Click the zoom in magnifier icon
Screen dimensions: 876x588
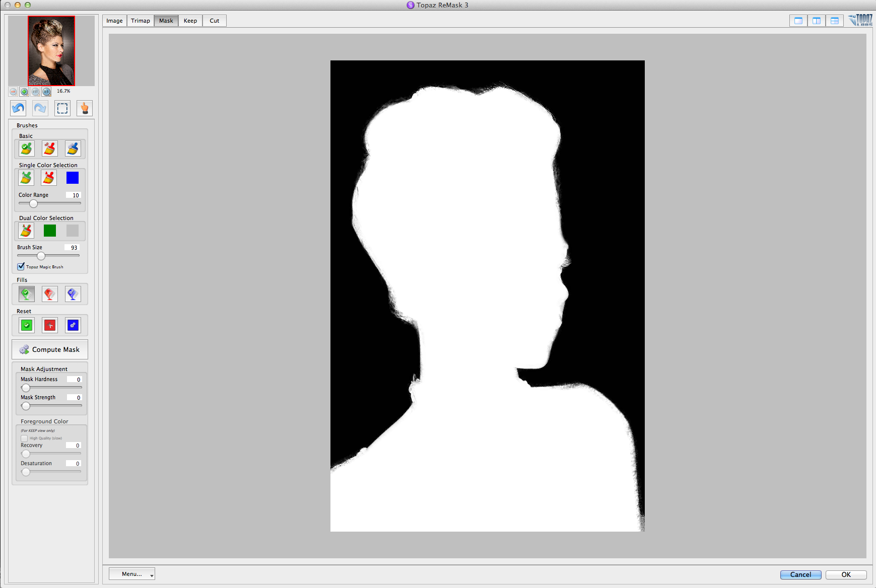coord(24,92)
